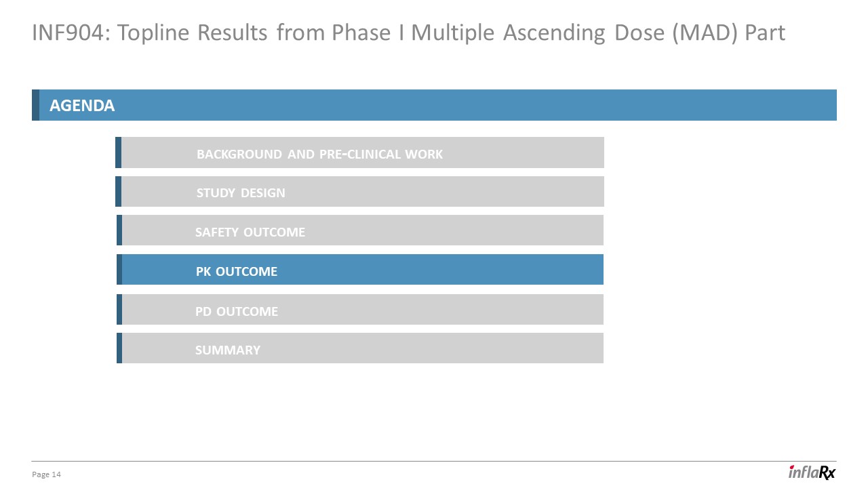Image resolution: width=868 pixels, height=488 pixels.
Task: Click the accent marker beside Safety Outcome
Action: 119,230
